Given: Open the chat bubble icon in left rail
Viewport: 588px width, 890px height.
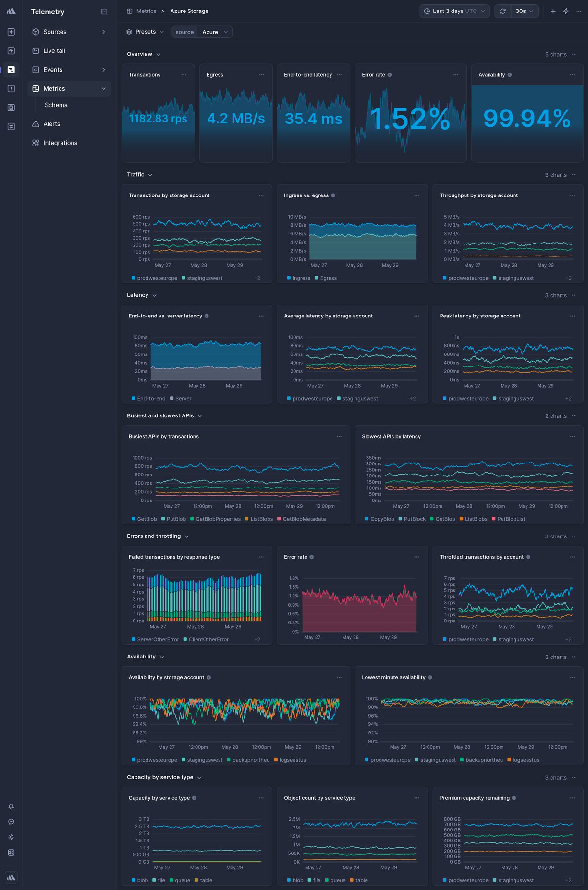Looking at the screenshot, I should click(11, 822).
